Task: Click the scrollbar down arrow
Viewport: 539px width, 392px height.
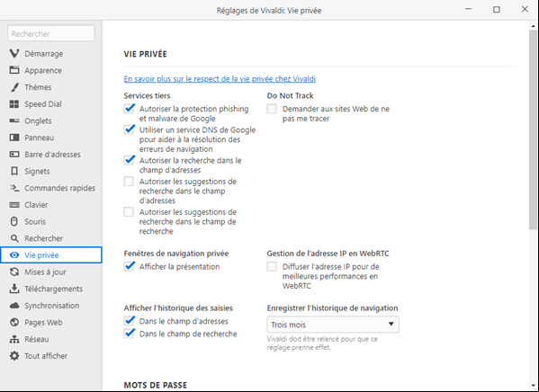Action: pyautogui.click(x=533, y=386)
